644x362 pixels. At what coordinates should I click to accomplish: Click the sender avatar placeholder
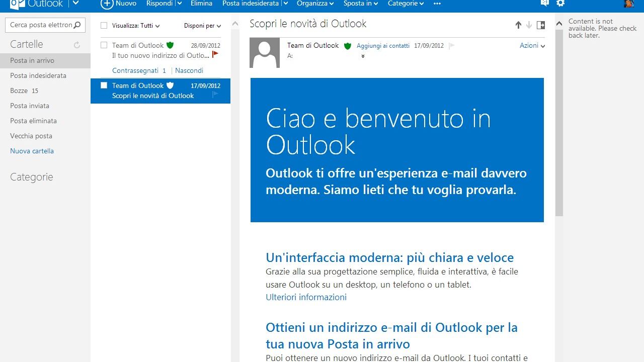(265, 53)
